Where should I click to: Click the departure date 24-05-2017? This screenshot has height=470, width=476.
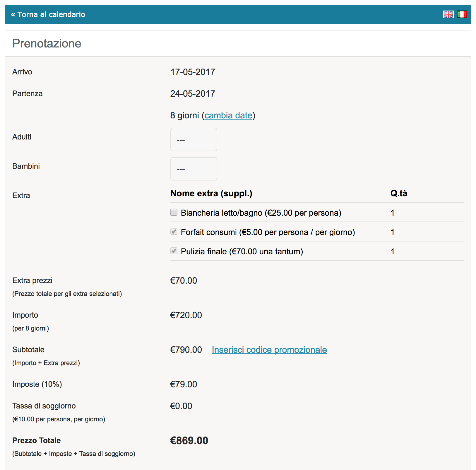point(193,93)
